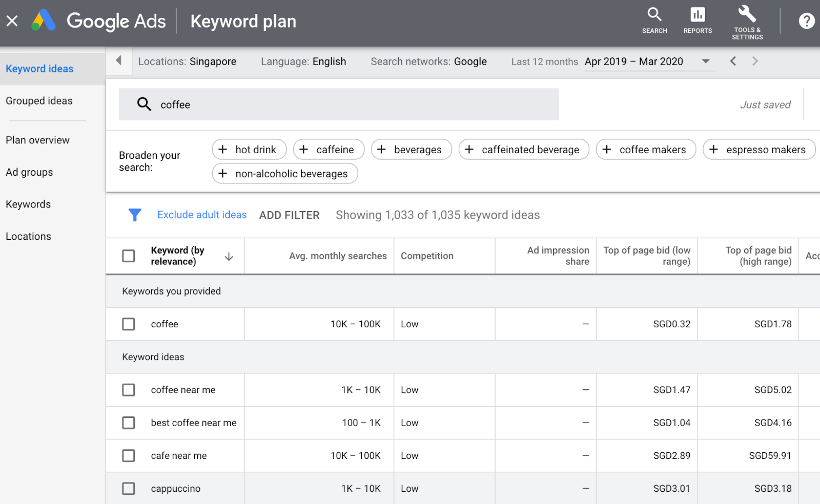Open Tools & Settings
The image size is (820, 504).
click(747, 20)
